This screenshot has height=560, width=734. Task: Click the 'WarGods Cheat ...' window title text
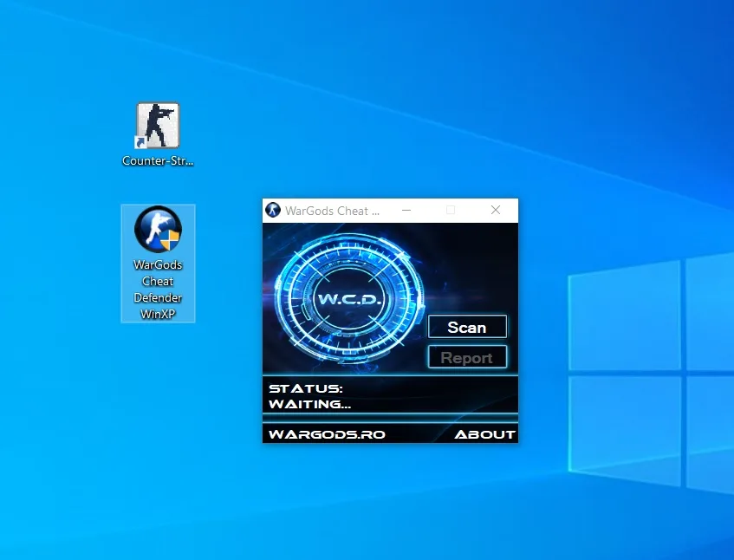coord(333,211)
